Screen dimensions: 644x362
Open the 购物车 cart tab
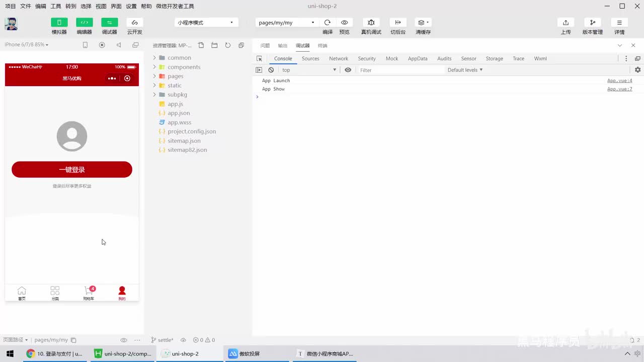pyautogui.click(x=89, y=293)
